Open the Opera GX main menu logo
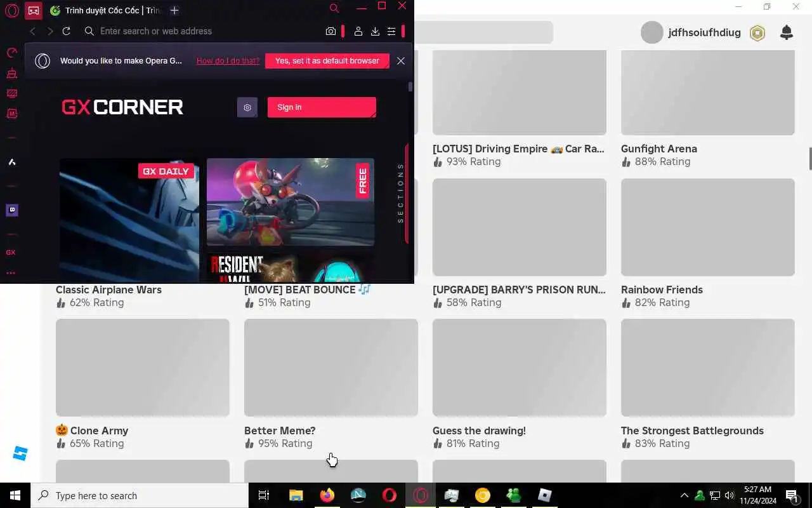The height and width of the screenshot is (508, 812). (11, 11)
